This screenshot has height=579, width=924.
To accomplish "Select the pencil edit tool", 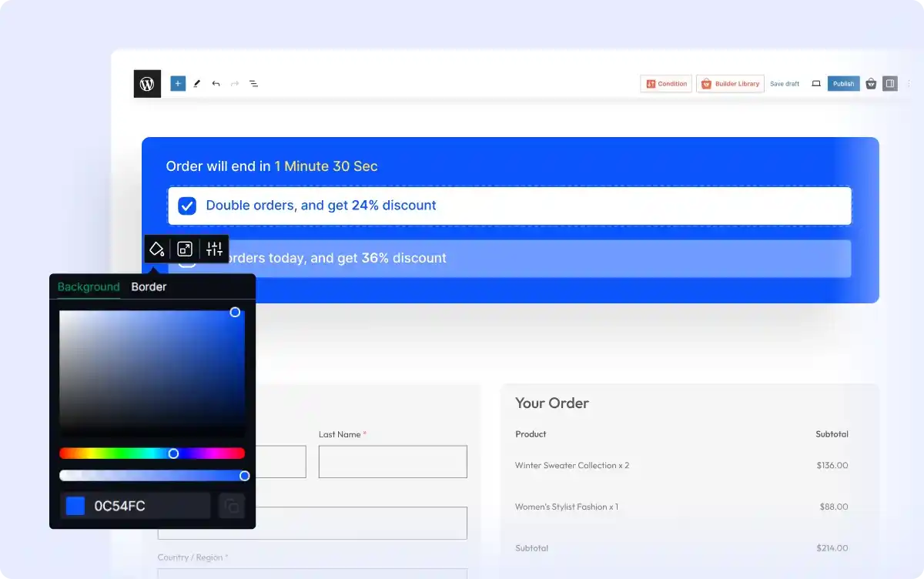I will coord(197,84).
